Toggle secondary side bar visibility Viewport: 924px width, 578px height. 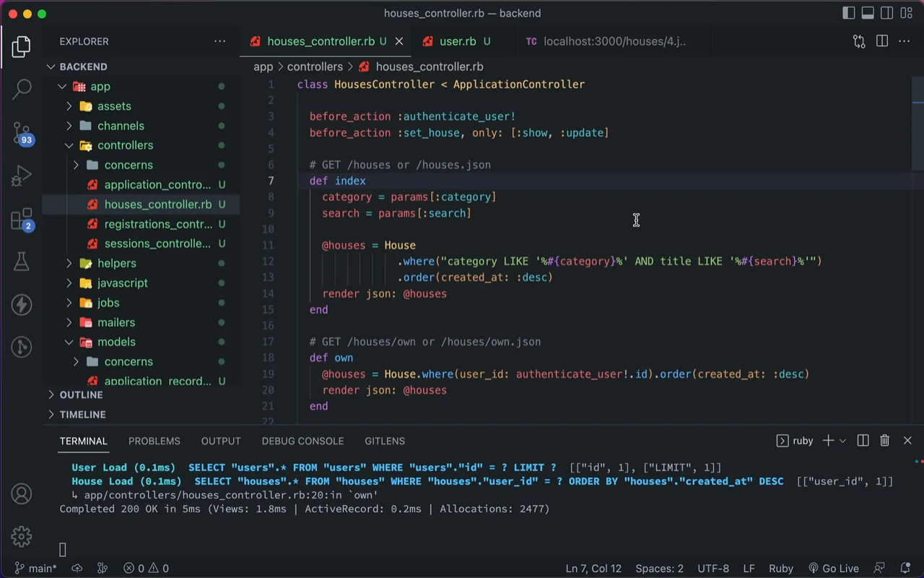click(886, 13)
